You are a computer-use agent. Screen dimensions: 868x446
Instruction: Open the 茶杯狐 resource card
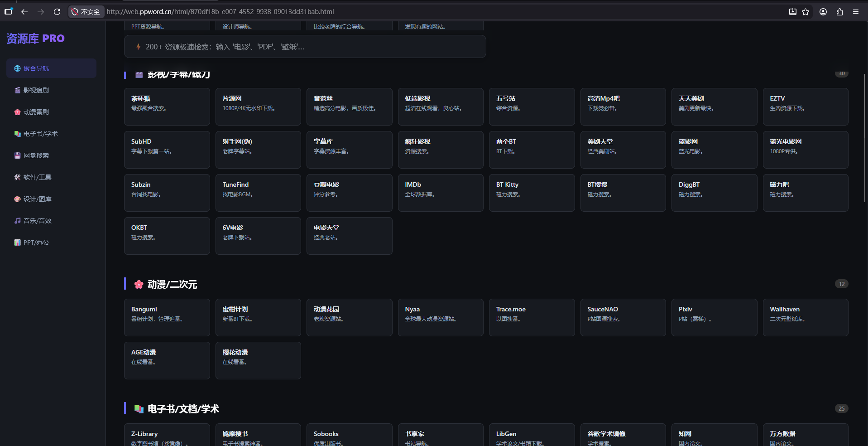pyautogui.click(x=167, y=107)
